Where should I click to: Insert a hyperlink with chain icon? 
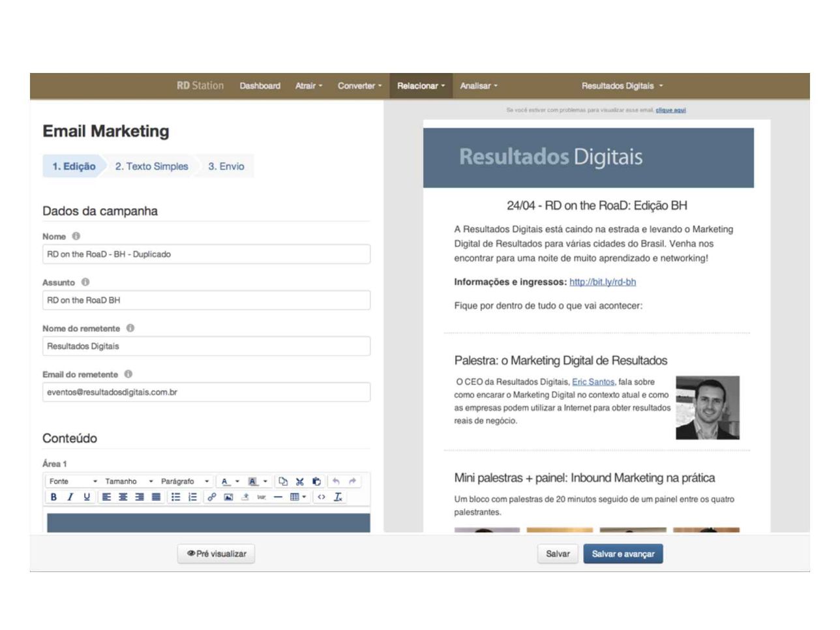point(211,497)
